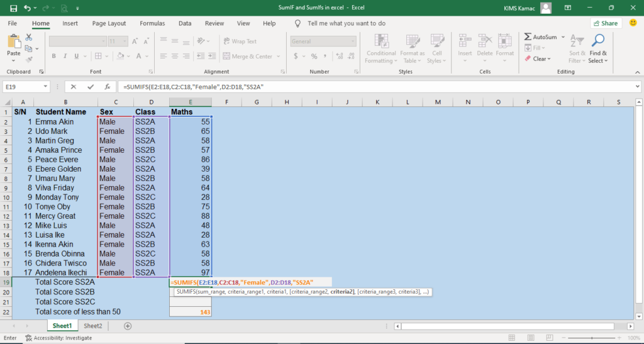Open Format as Table dropdown
This screenshot has width=644, height=344.
(412, 49)
